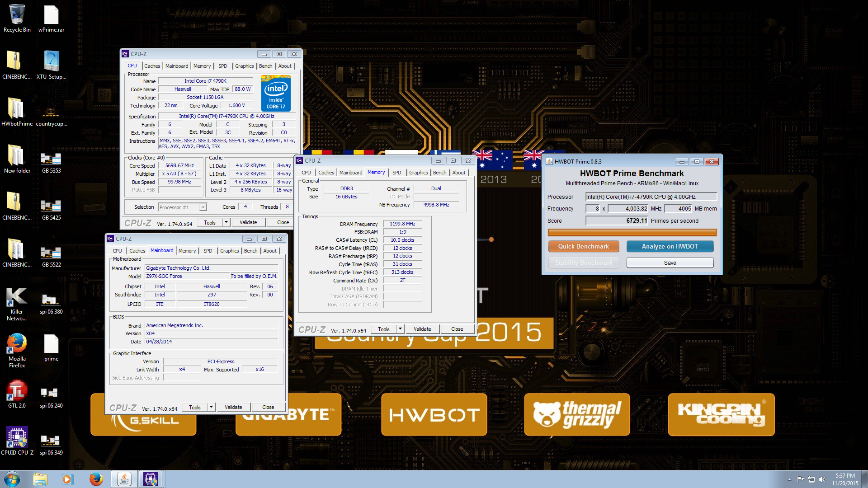
Task: Open Windows Media Player taskbar icon
Action: pos(67,479)
